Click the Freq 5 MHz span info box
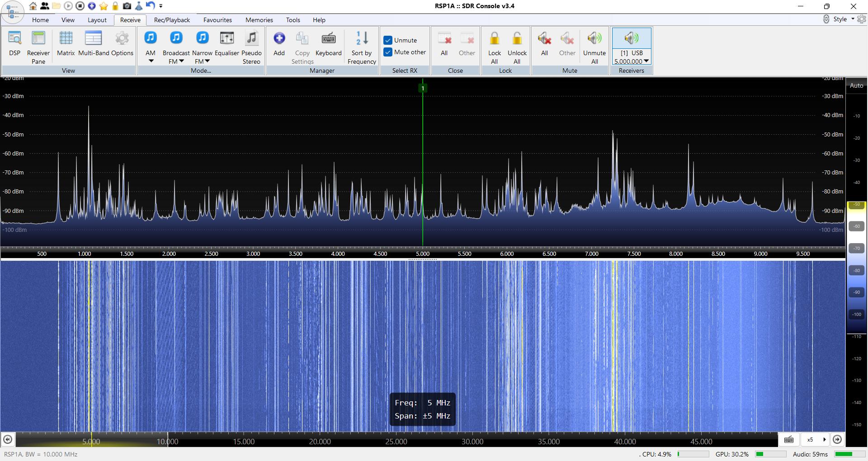Screen dimensions: 868x461 (x=423, y=409)
